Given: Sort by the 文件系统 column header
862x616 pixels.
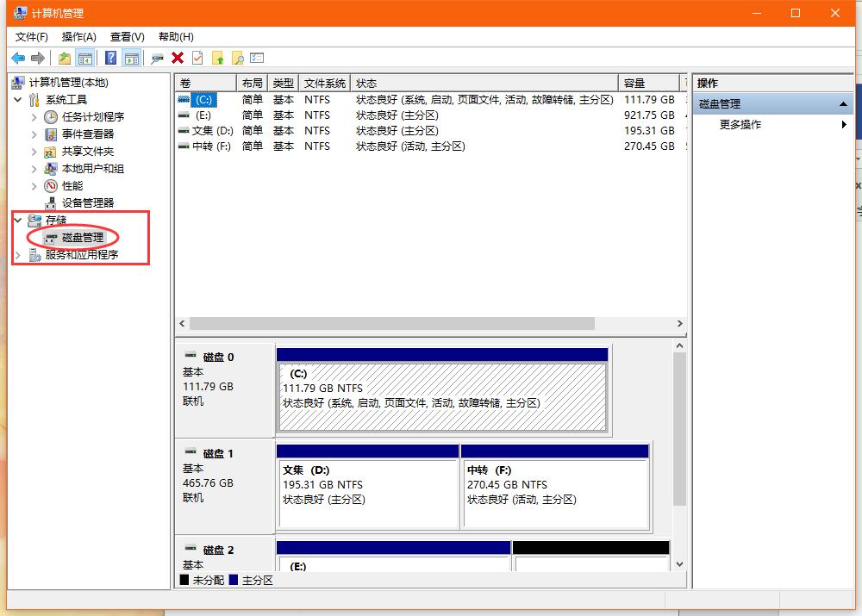Looking at the screenshot, I should [x=325, y=83].
